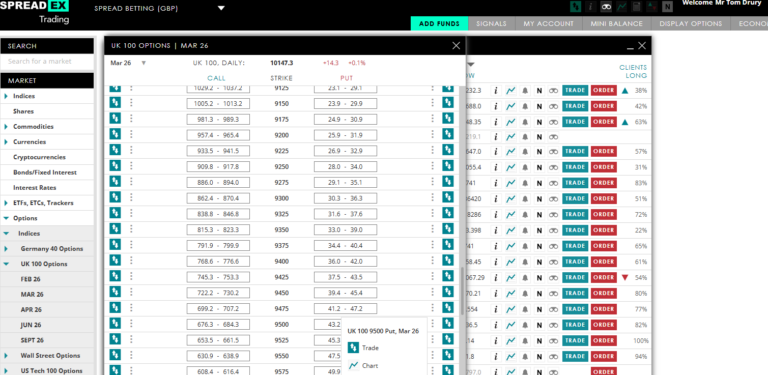Viewport: 768px width, 375px height.
Task: Open the chart for the 42% clients long row
Action: tap(510, 106)
